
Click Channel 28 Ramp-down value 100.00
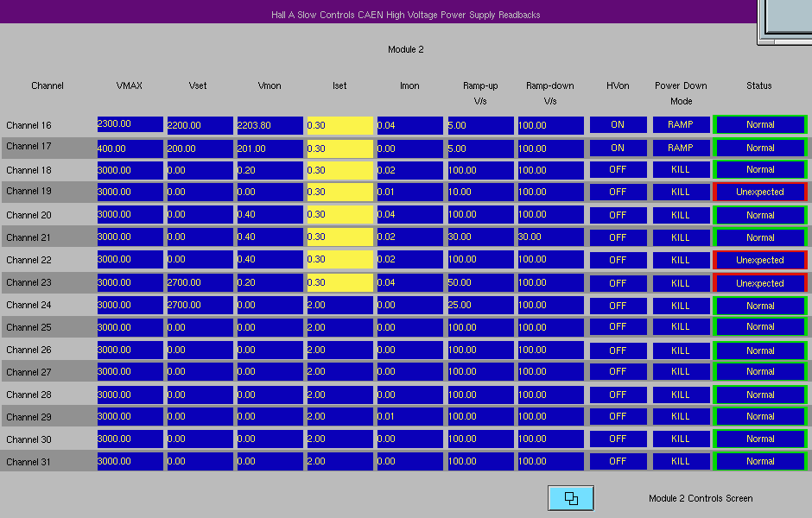tap(551, 395)
